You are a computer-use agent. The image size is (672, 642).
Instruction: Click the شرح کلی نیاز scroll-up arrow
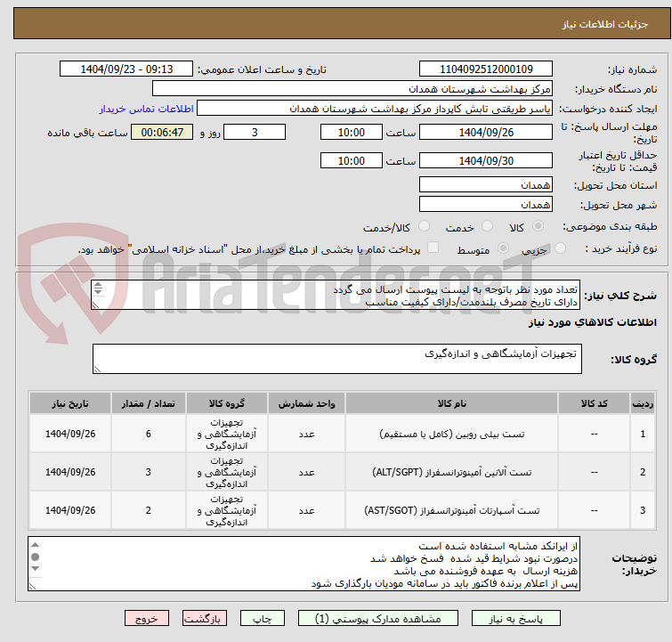coord(98,285)
